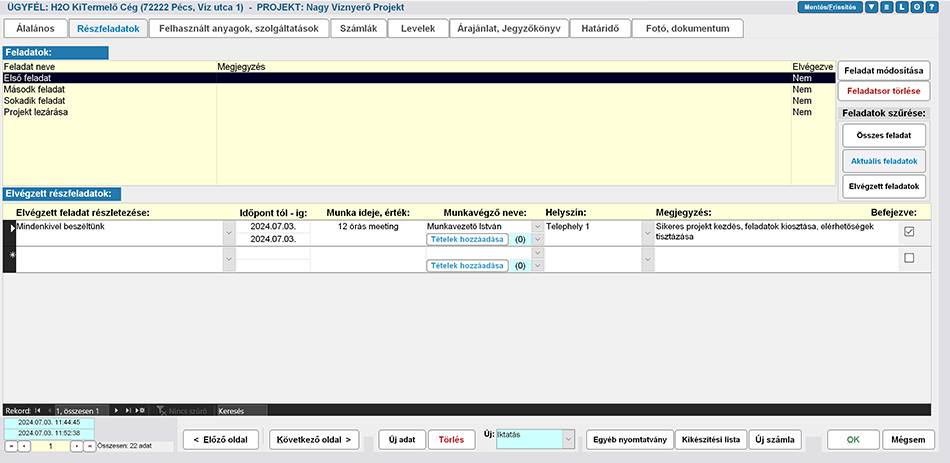Click the Új adat button
The width and height of the screenshot is (950, 463).
coord(401,439)
